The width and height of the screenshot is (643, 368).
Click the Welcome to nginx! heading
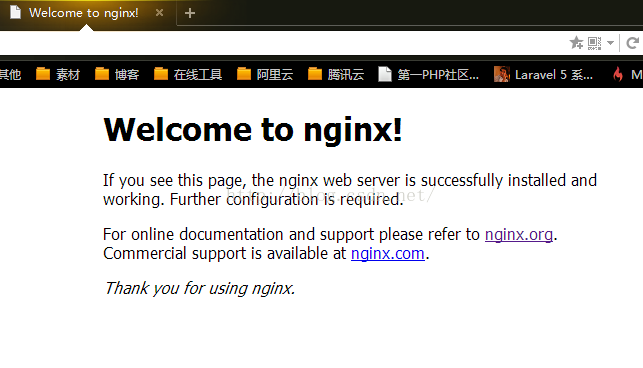tap(253, 130)
